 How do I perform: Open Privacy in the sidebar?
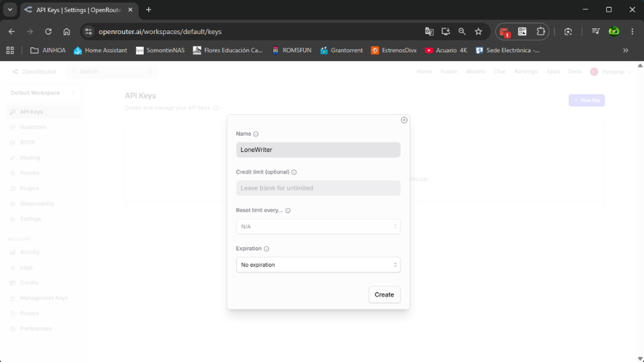point(43,313)
